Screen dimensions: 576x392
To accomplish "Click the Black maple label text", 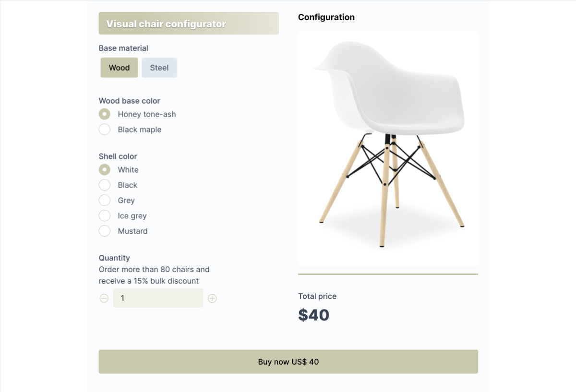I will point(140,130).
